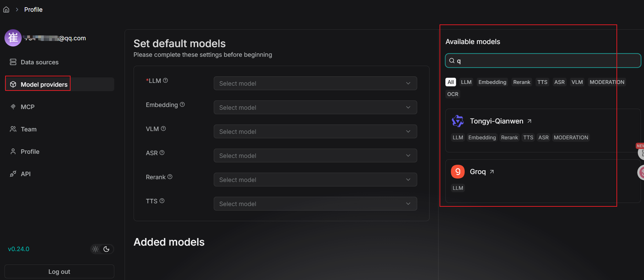644x280 pixels.
Task: Click the Tongyi-Qianwen provider name
Action: pos(496,121)
